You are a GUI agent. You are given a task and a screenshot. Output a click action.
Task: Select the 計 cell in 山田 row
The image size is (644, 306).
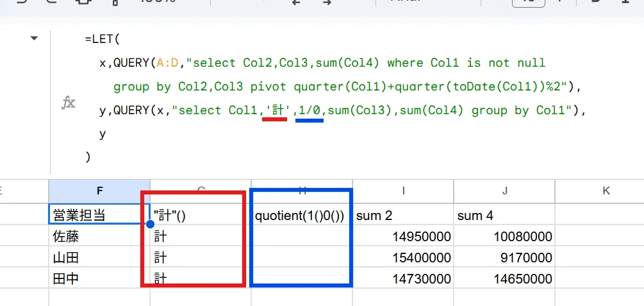(201, 257)
